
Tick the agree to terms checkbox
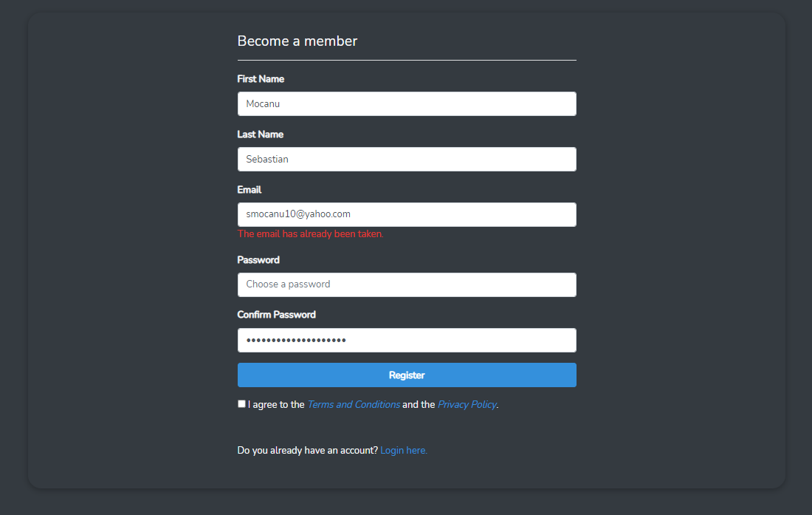241,403
